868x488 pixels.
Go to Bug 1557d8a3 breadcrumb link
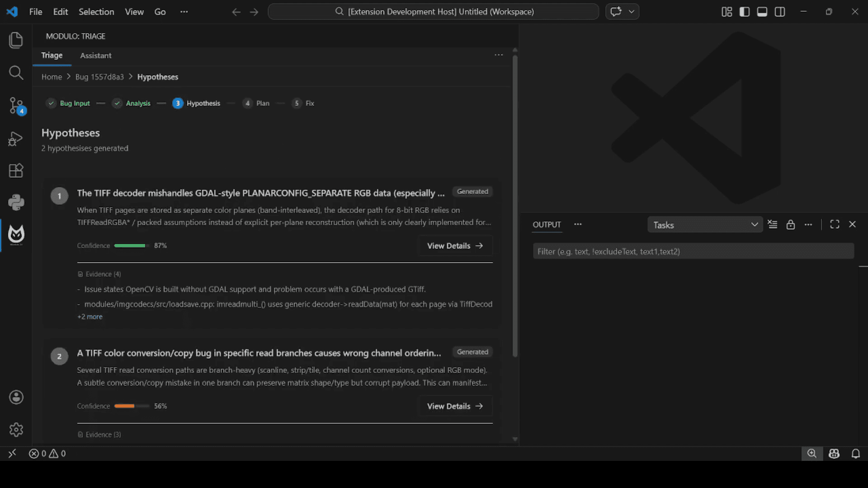coord(99,77)
